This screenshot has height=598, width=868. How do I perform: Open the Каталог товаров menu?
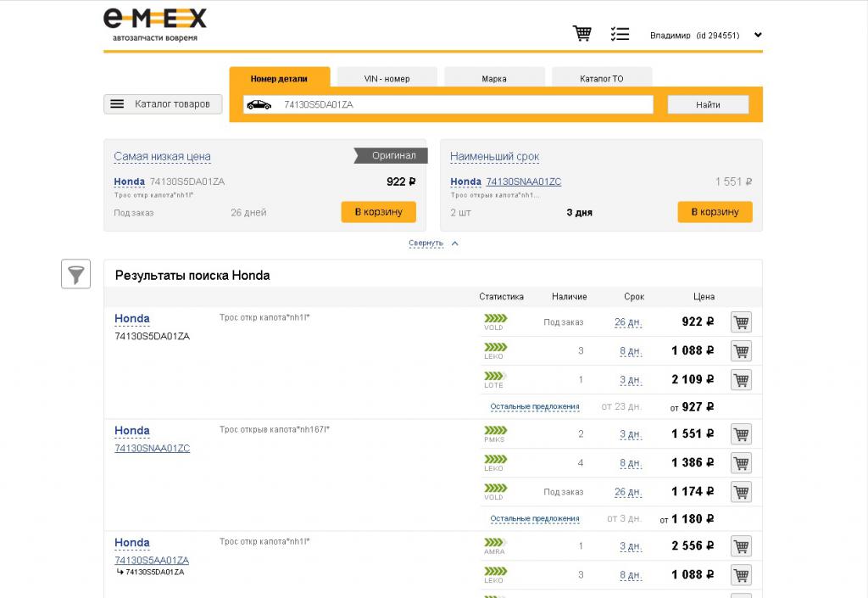(x=163, y=104)
